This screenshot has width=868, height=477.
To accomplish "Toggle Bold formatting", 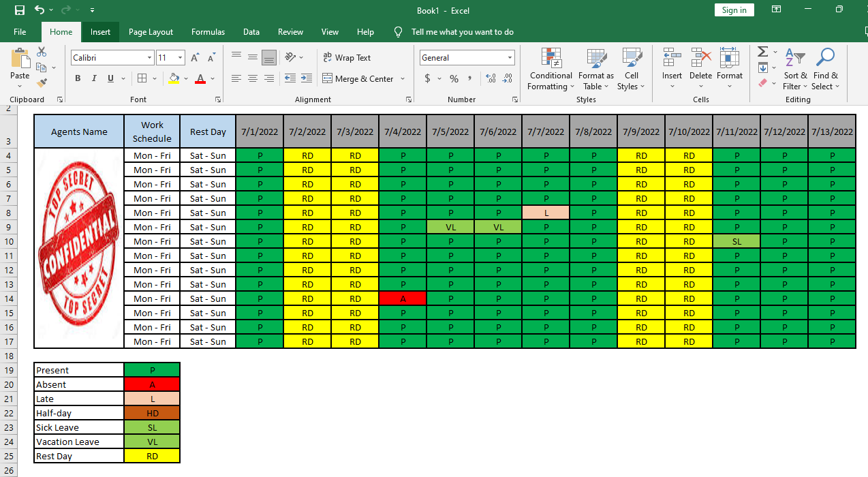I will pyautogui.click(x=78, y=78).
